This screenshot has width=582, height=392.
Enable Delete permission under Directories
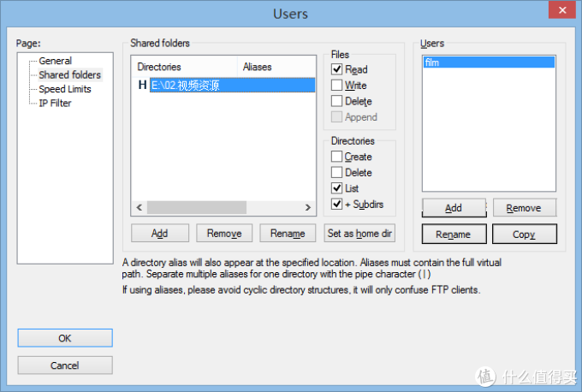337,172
